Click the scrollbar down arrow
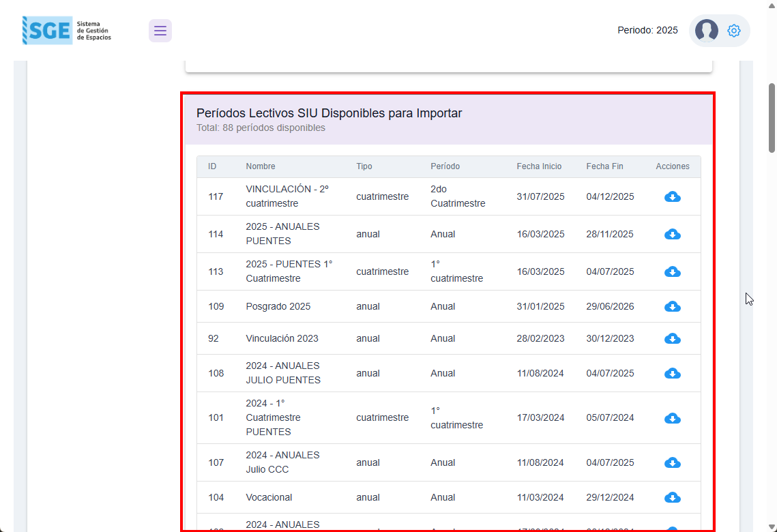 point(772,527)
